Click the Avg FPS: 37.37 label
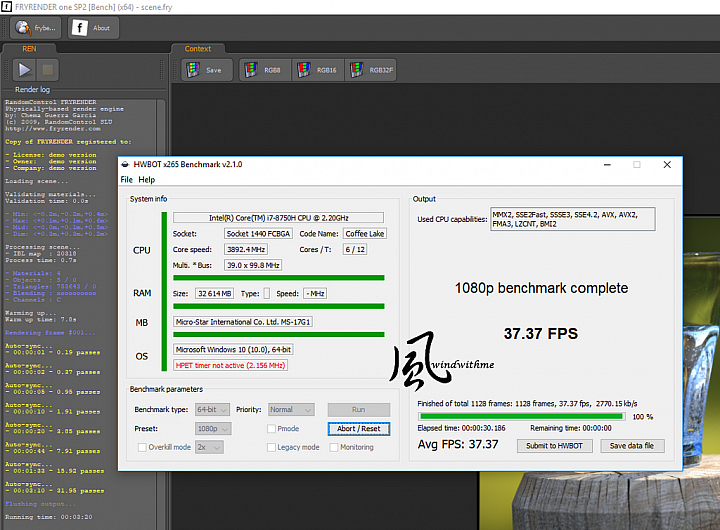Screen dimensions: 720x530 pyautogui.click(x=458, y=445)
